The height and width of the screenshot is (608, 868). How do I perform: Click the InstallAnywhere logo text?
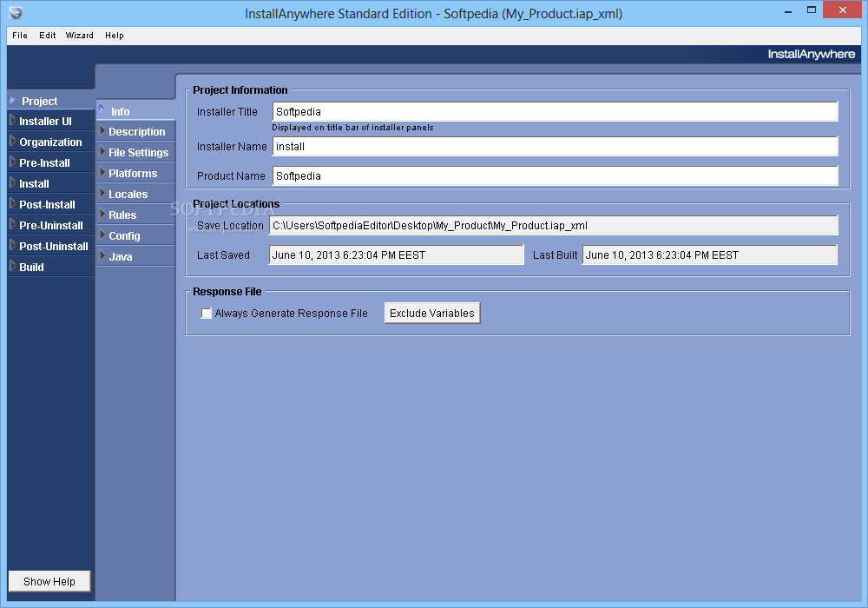click(x=811, y=54)
